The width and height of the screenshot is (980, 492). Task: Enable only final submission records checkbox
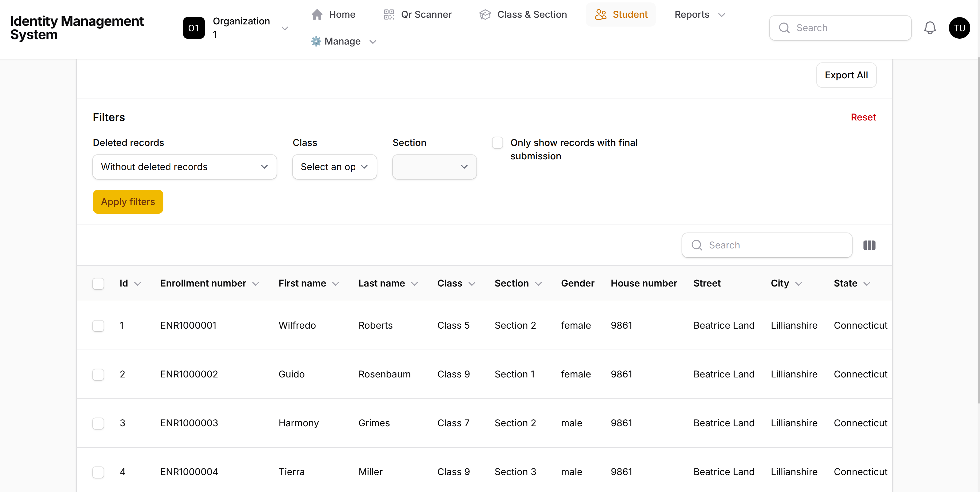[497, 143]
